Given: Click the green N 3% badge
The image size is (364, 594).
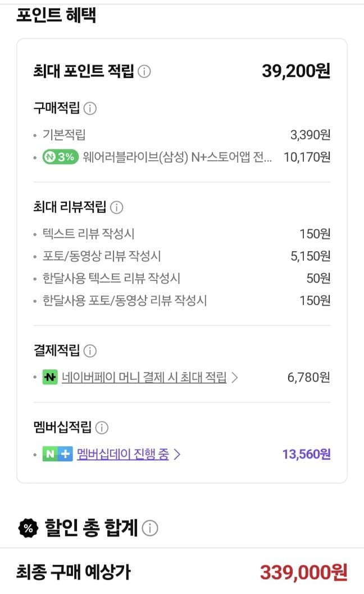Looking at the screenshot, I should (x=61, y=157).
